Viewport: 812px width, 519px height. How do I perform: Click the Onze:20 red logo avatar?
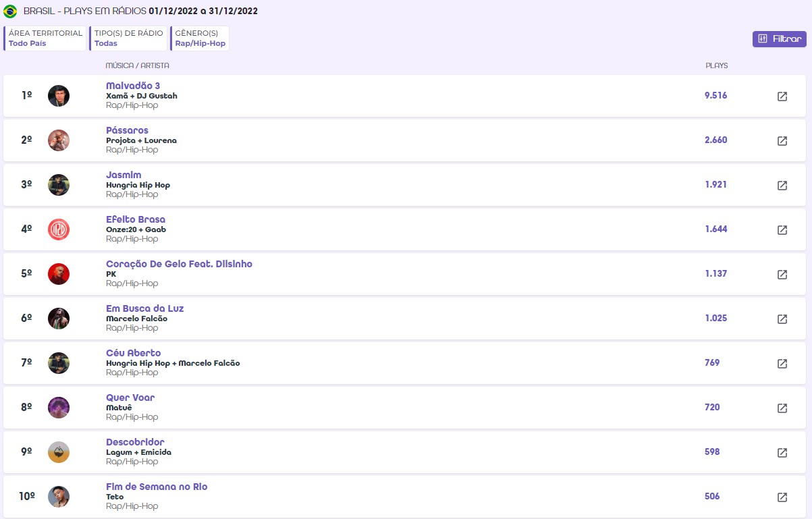click(x=59, y=229)
